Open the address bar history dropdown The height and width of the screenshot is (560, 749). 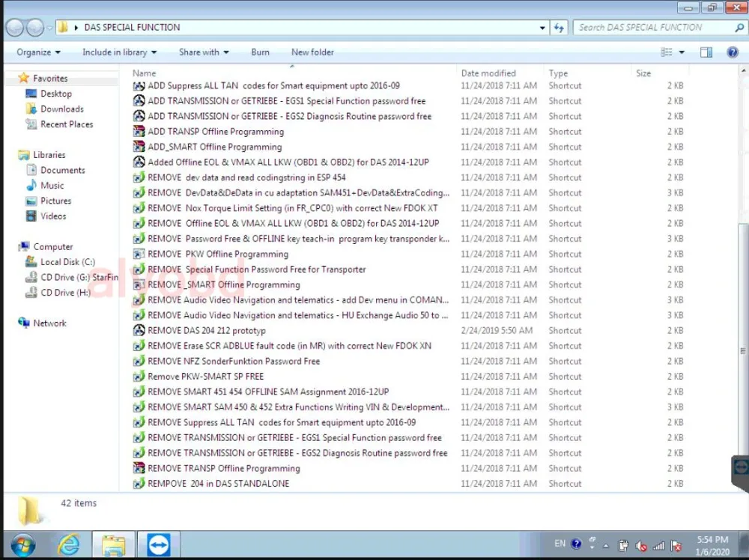pyautogui.click(x=542, y=28)
